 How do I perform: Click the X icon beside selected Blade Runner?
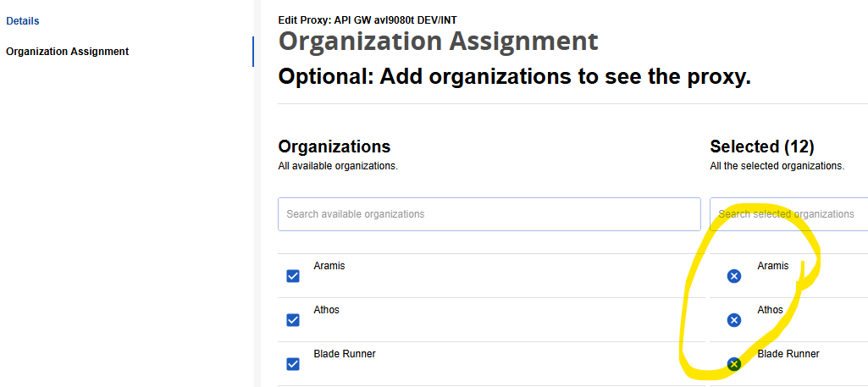(x=734, y=364)
